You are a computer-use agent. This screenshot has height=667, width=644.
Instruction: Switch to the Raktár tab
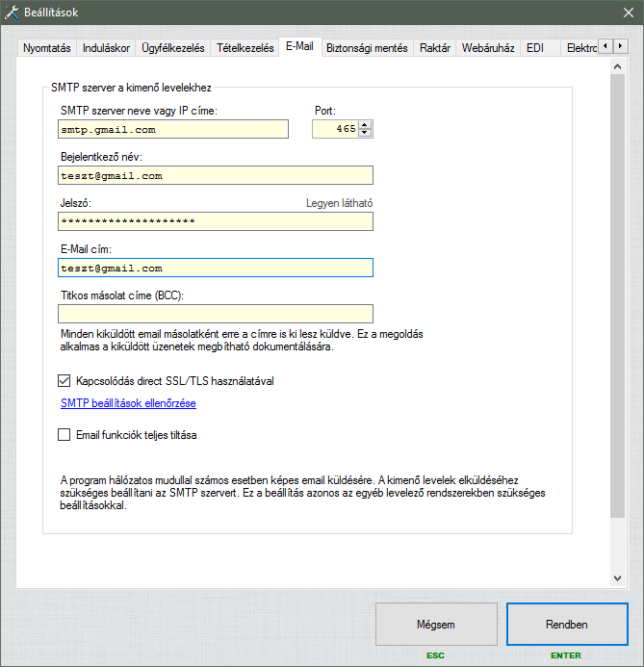pyautogui.click(x=435, y=48)
